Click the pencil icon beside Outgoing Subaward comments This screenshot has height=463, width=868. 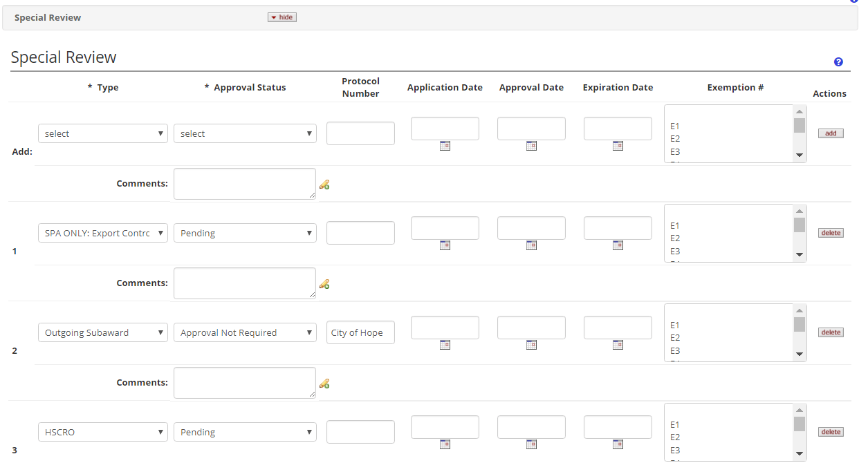[324, 384]
